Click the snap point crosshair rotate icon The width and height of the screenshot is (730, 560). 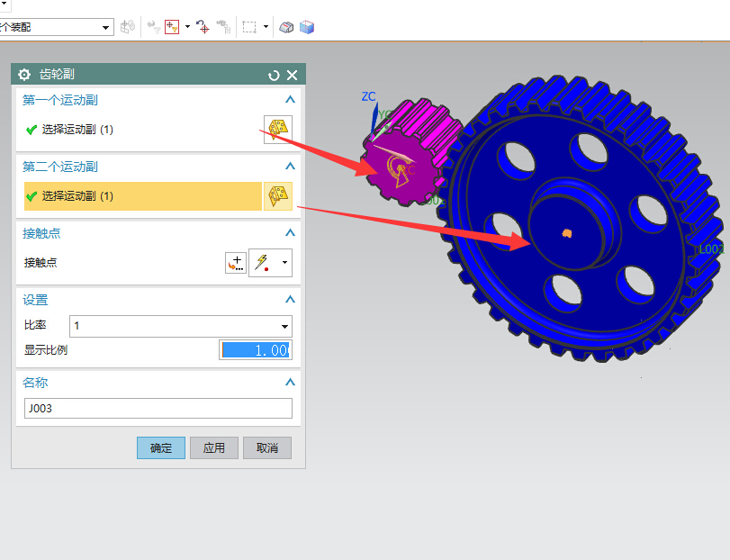[203, 27]
